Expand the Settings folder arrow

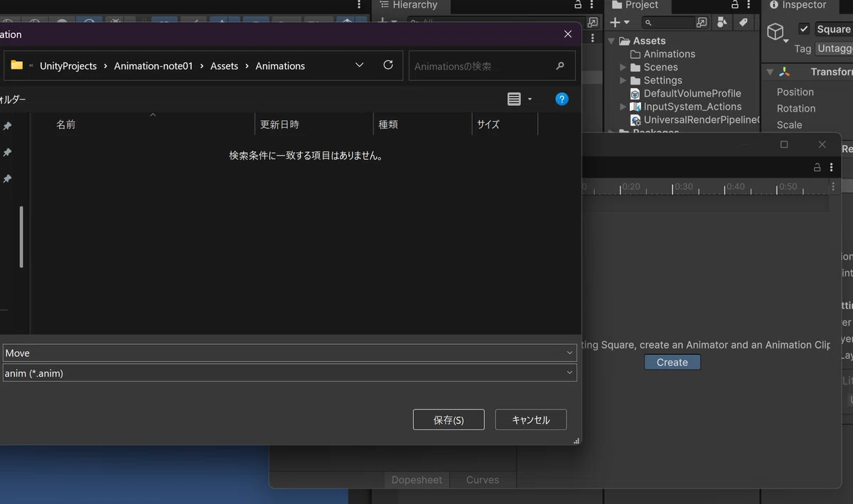623,80
